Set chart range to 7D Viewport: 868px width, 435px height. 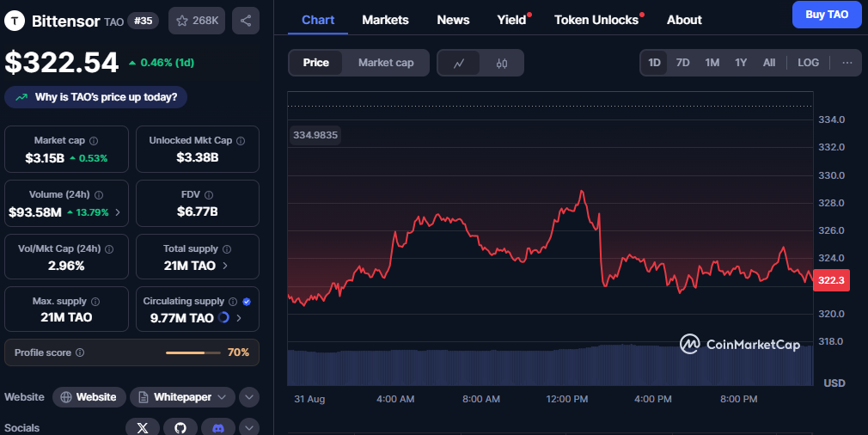[683, 63]
